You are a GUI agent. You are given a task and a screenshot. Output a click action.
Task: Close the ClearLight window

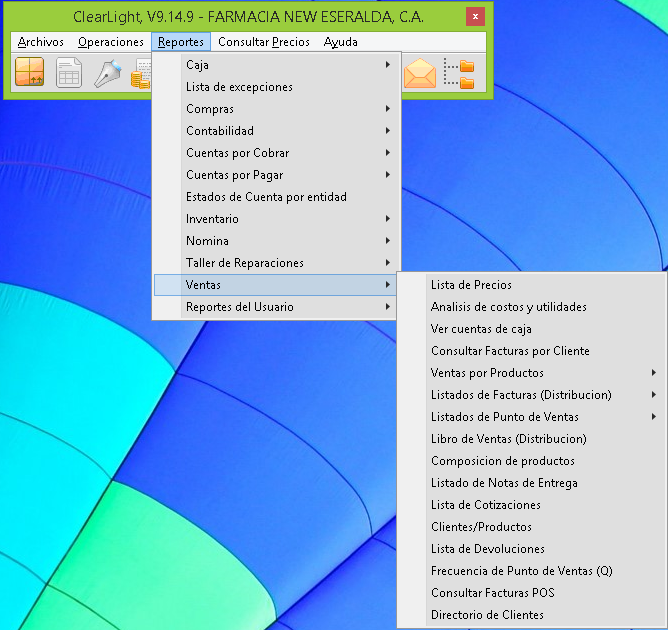476,17
